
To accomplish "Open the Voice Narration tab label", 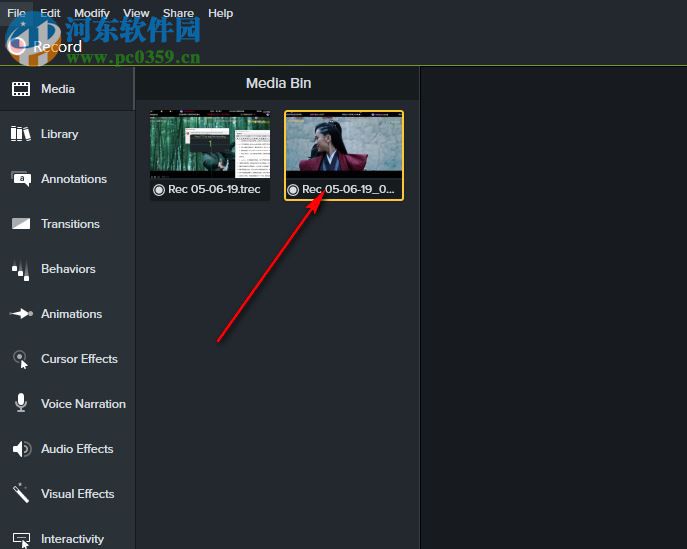I will click(x=84, y=404).
